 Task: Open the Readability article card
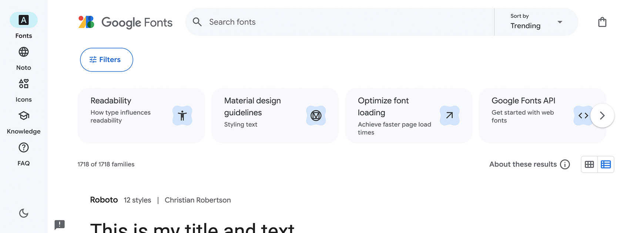(x=141, y=115)
